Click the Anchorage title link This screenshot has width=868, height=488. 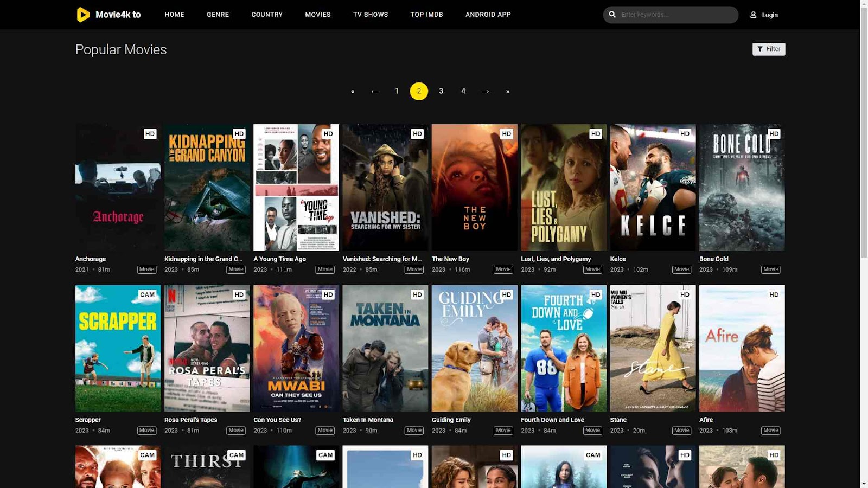tap(91, 259)
